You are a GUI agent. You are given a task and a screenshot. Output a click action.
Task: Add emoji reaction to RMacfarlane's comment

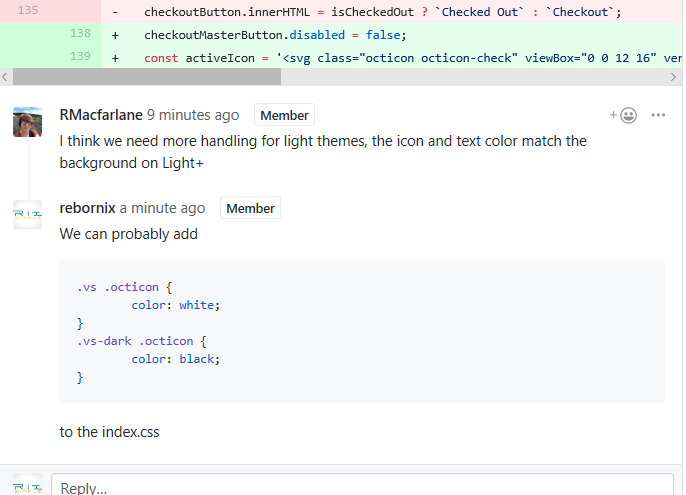point(623,116)
